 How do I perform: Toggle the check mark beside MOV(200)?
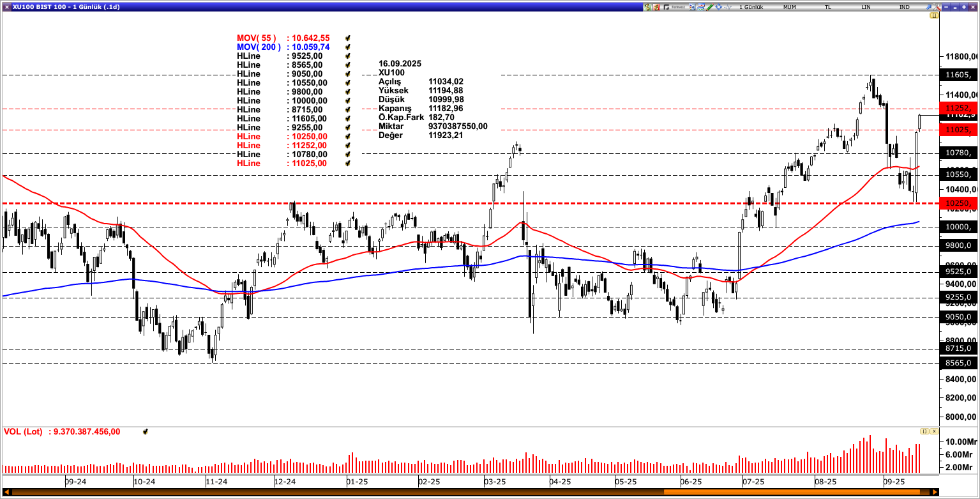[348, 47]
